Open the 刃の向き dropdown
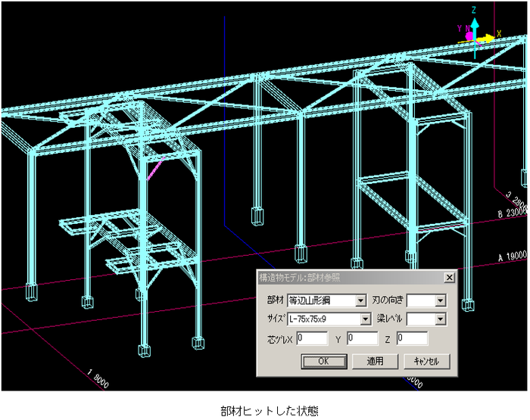The width and height of the screenshot is (530, 420). (x=441, y=300)
